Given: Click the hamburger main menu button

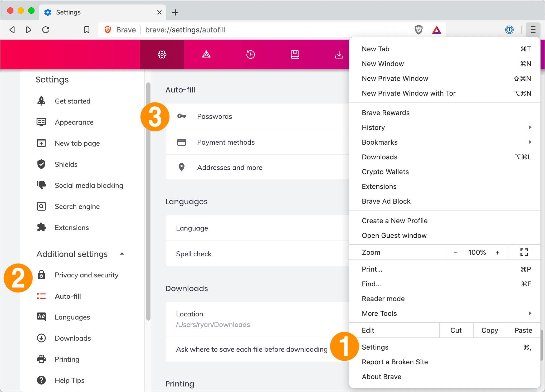Looking at the screenshot, I should (533, 30).
